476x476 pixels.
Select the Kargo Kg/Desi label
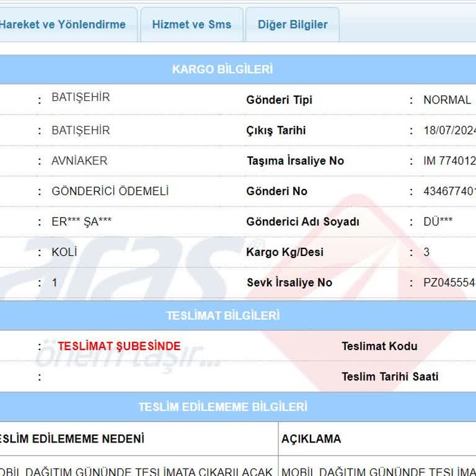point(284,252)
